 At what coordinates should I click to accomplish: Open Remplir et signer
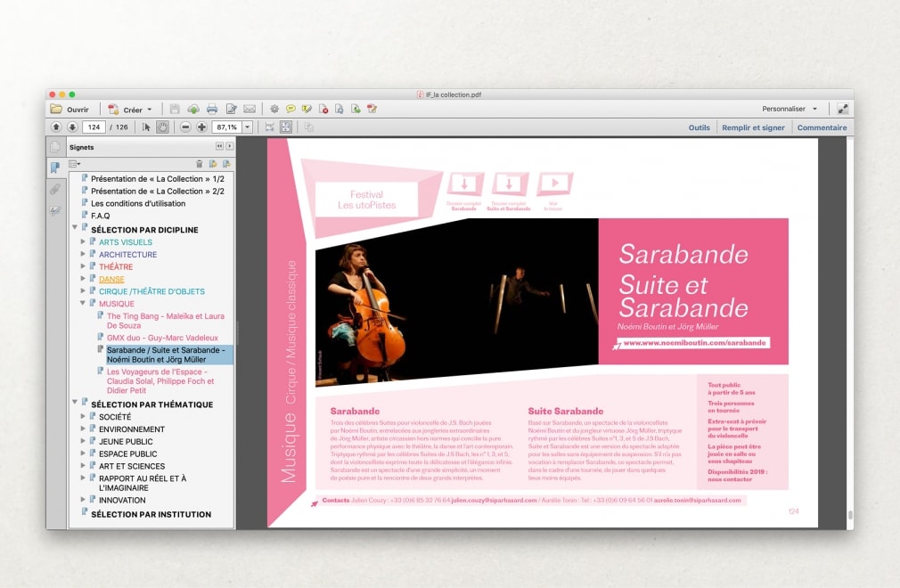click(755, 127)
